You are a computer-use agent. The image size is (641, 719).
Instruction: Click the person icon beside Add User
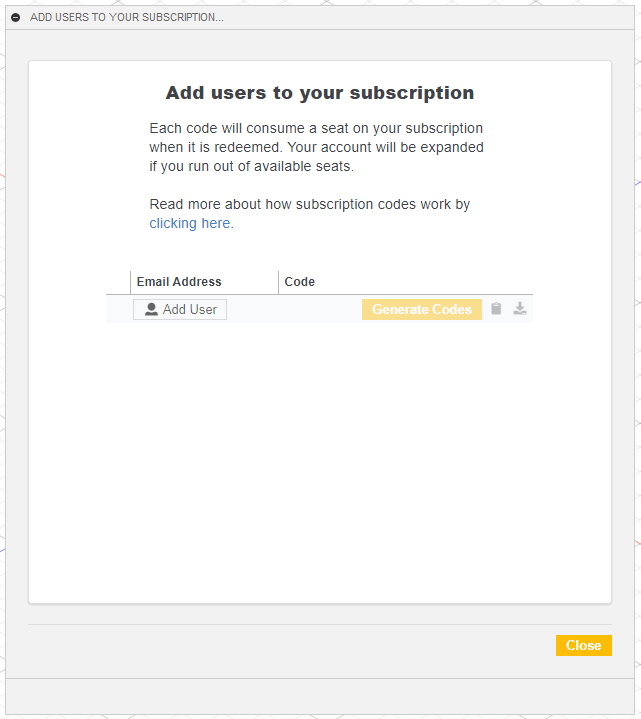(151, 310)
